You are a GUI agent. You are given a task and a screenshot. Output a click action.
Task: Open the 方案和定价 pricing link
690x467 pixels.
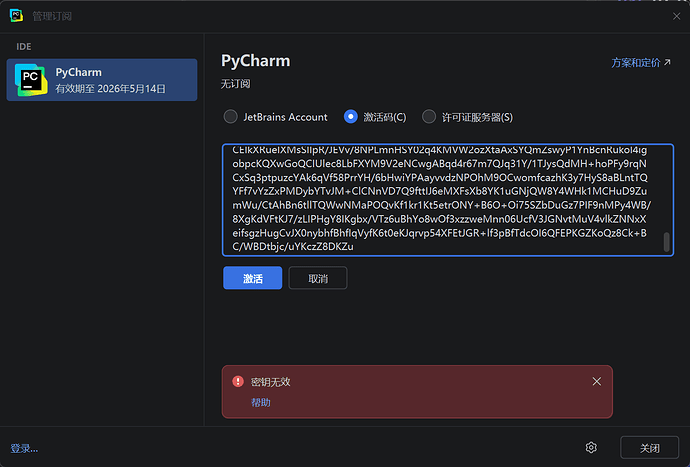click(x=641, y=63)
